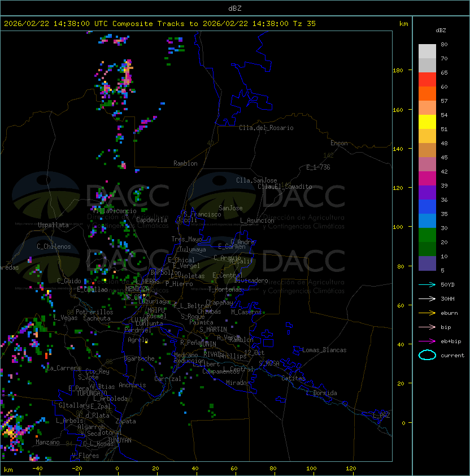Click the 'Clla.del_Rosario' map label
This screenshot has height=476, width=470.
pyautogui.click(x=266, y=128)
